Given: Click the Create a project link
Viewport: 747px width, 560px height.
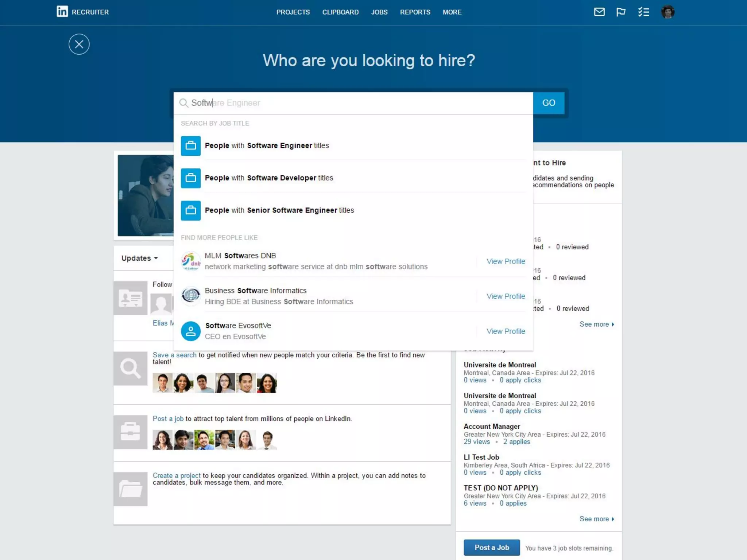Looking at the screenshot, I should (x=177, y=476).
